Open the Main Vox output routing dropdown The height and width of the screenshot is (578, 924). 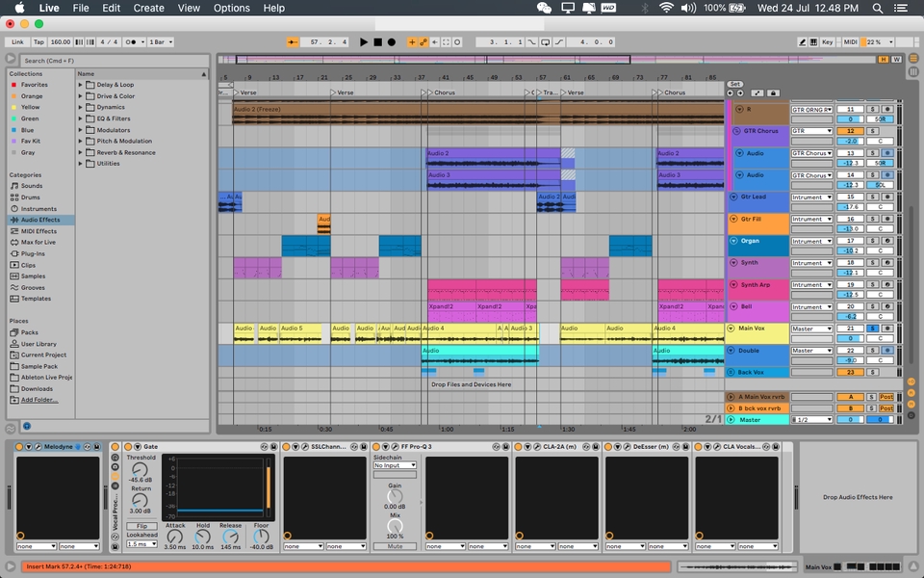click(811, 328)
